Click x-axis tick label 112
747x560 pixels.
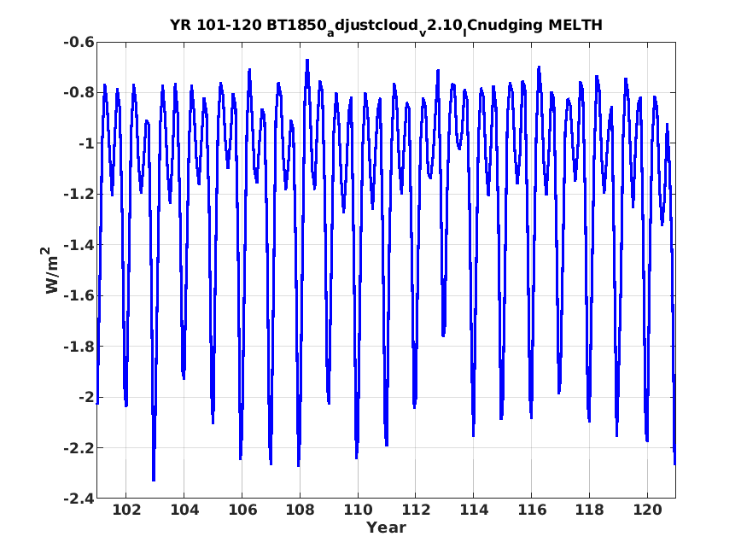[416, 510]
